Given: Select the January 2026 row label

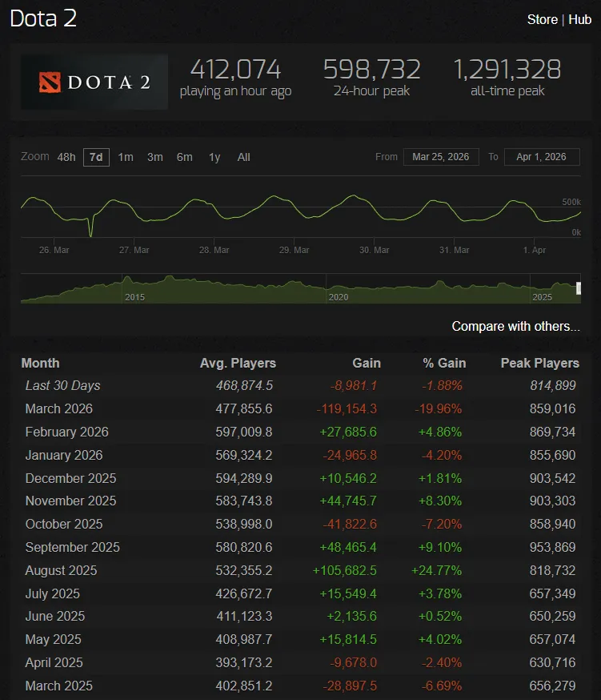Looking at the screenshot, I should coord(64,455).
